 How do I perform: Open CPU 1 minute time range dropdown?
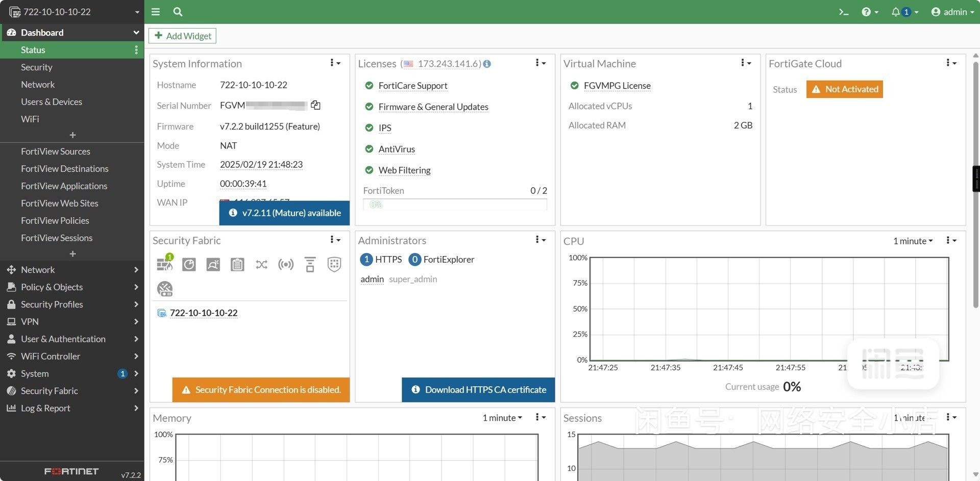click(913, 241)
